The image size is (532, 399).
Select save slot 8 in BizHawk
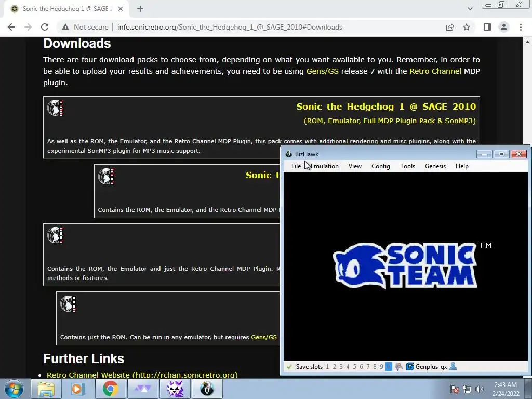click(x=375, y=367)
